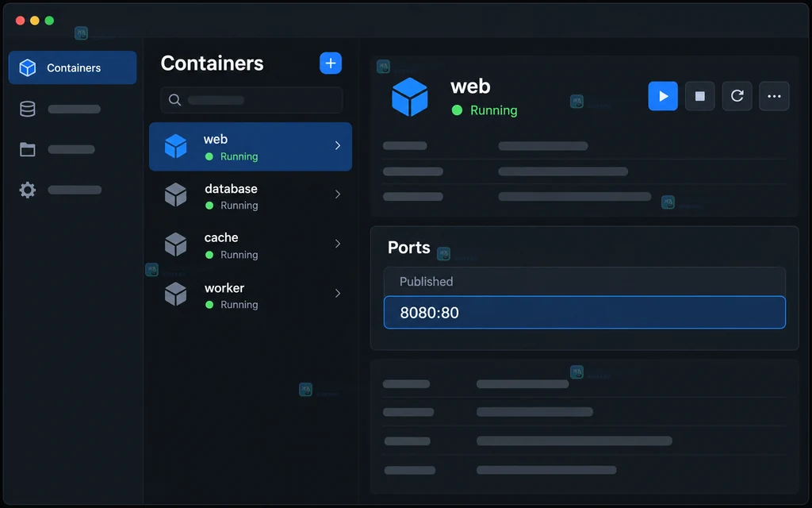Click the web cube icon in list
812x508 pixels.
pos(175,146)
